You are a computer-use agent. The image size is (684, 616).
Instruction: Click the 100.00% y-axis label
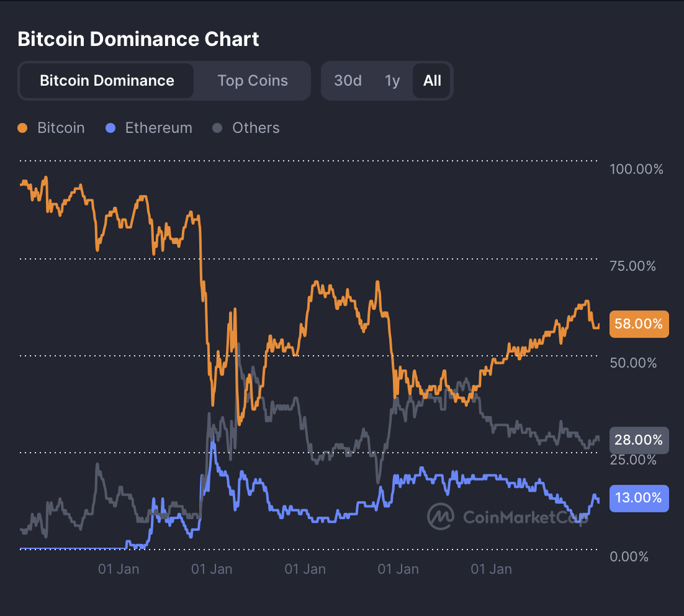636,169
